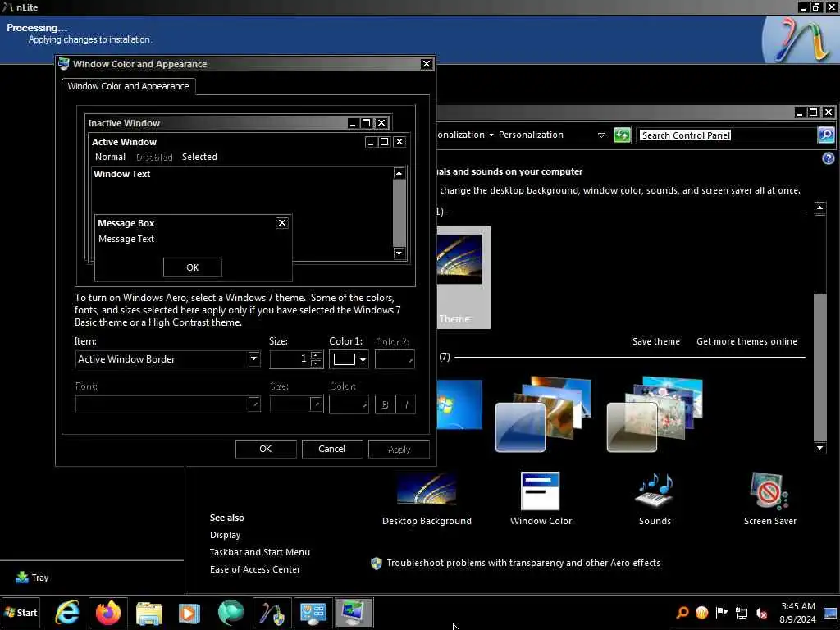Click the disabled font Size dropdown
This screenshot has width=840, height=630.
(295, 404)
